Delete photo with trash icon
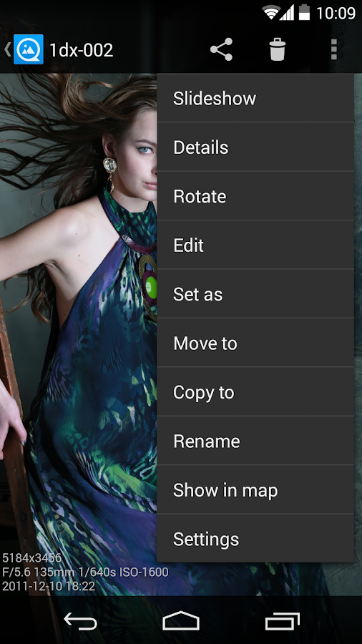 278,49
